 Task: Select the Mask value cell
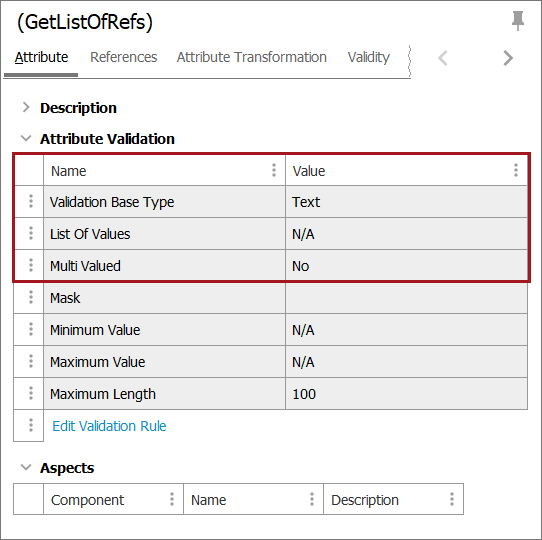tap(406, 298)
